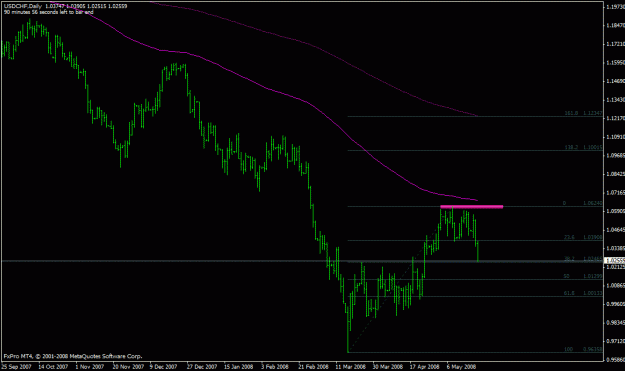Click the 1.00865 price scale label
This screenshot has width=625, height=371.
tap(615, 285)
